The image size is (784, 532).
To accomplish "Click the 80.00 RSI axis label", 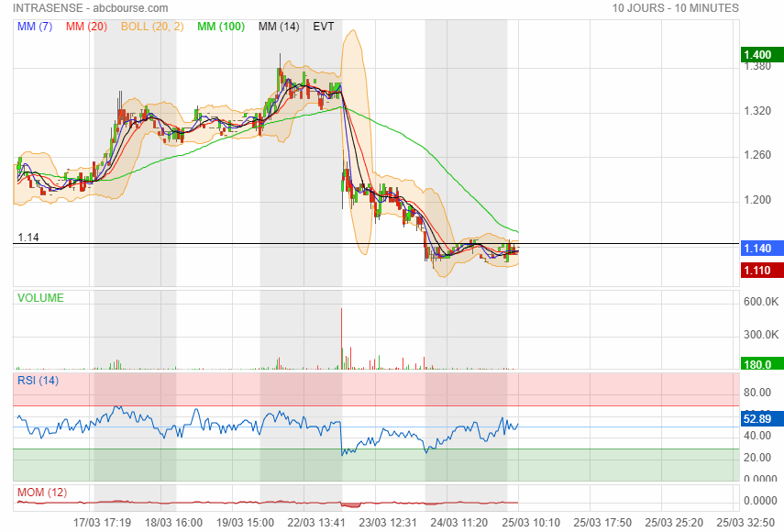I will point(757,393).
